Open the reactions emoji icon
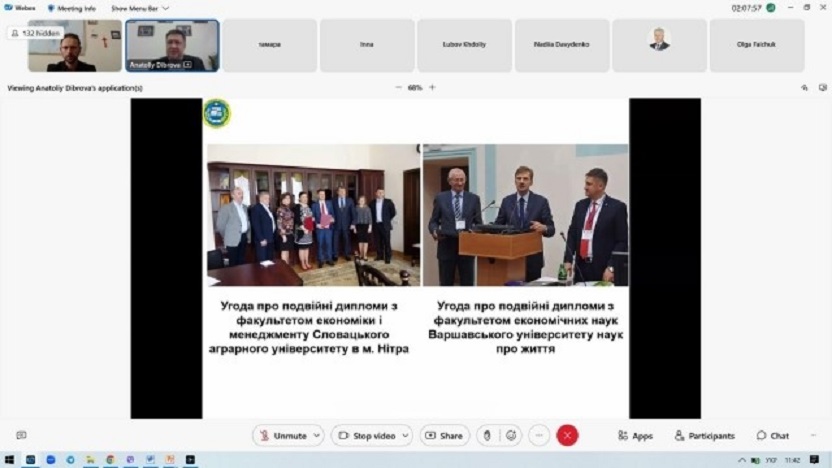Image resolution: width=832 pixels, height=468 pixels. point(510,436)
